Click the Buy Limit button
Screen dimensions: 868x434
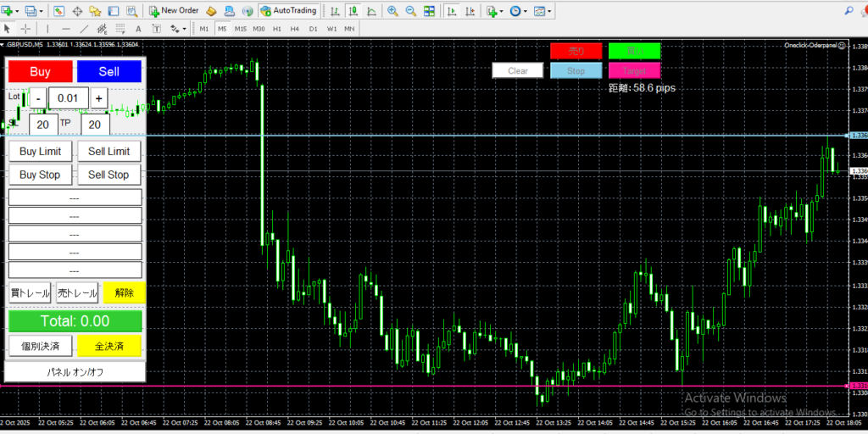(40, 151)
